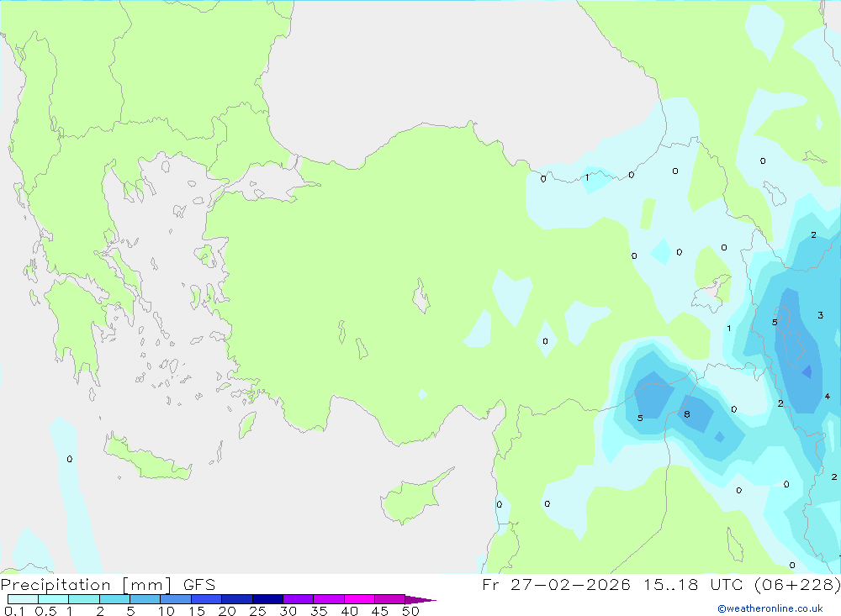Pick the 45–50 mm dark magenta swatch
Screen dimensions: 841x616
tap(390, 599)
